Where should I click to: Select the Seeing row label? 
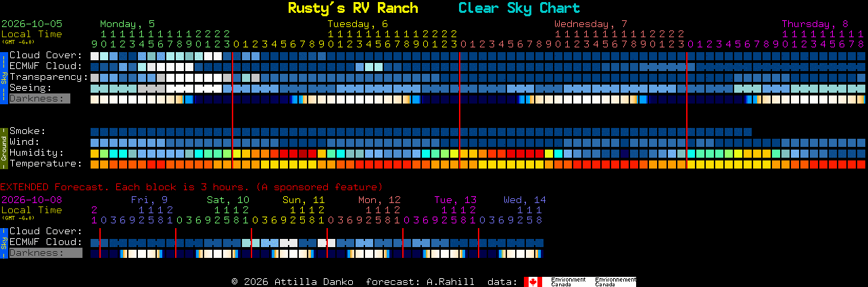30,88
